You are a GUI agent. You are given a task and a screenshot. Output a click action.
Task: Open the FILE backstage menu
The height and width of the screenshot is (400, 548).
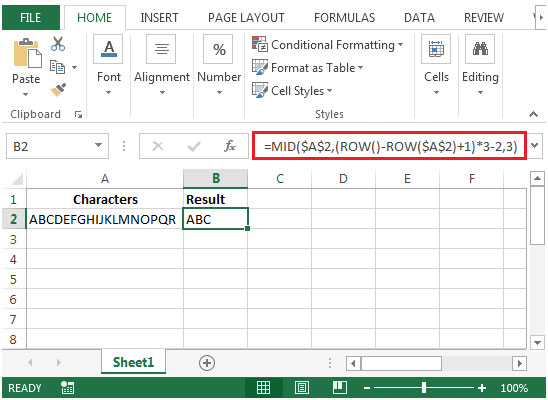tap(31, 17)
